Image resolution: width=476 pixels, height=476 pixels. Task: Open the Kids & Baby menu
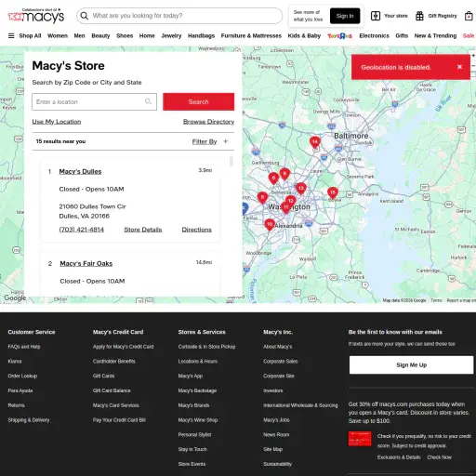(304, 35)
